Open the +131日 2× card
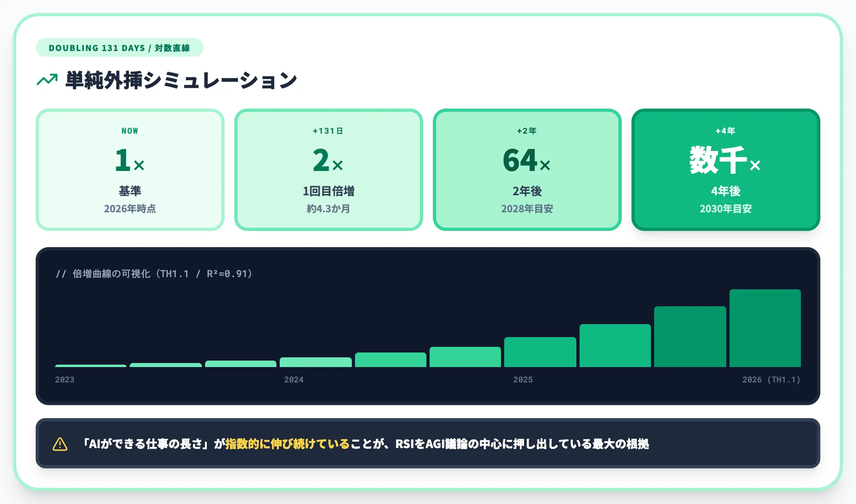 [x=329, y=170]
